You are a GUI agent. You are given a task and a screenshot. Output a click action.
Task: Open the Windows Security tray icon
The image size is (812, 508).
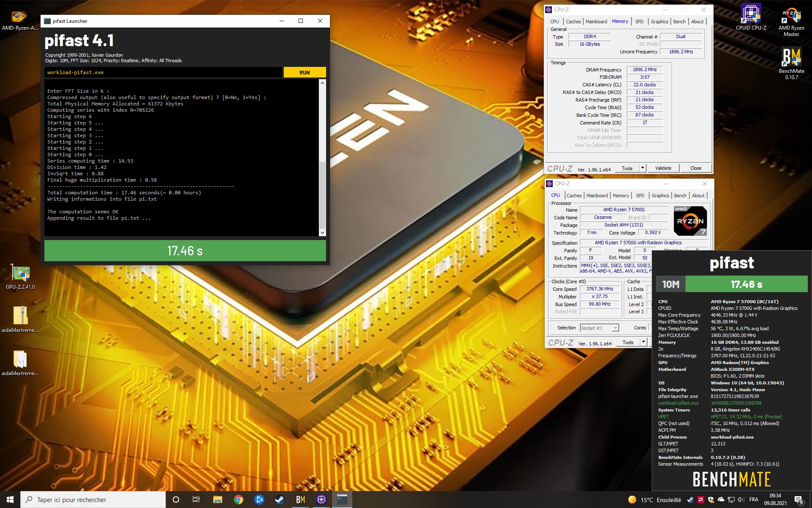(x=711, y=500)
